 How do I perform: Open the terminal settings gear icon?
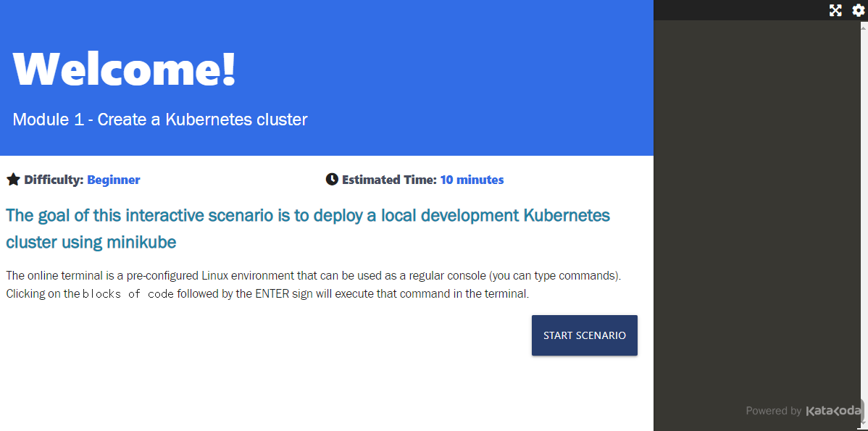(x=858, y=10)
